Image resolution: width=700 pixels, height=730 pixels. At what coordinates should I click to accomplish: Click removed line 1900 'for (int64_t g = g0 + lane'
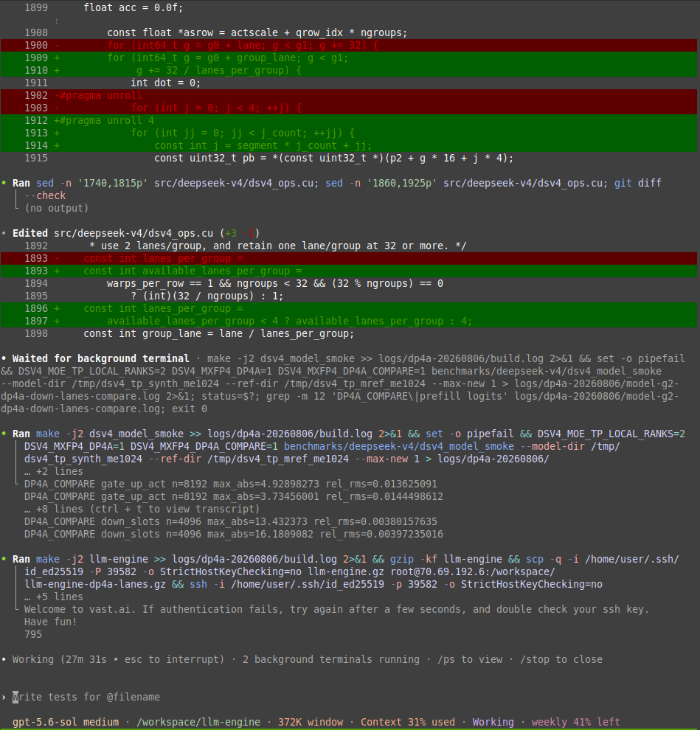point(349,45)
